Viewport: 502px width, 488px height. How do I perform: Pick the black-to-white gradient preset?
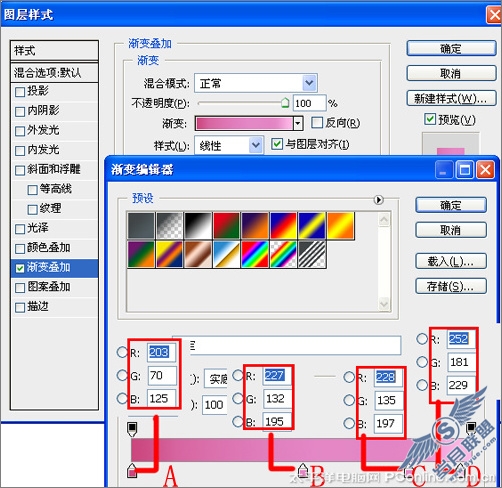pos(198,226)
